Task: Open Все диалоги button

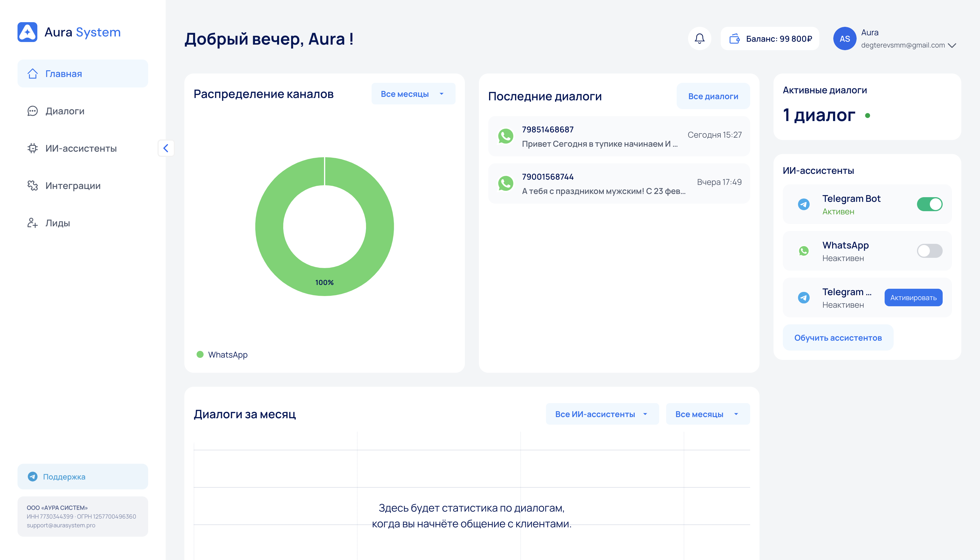Action: point(713,96)
